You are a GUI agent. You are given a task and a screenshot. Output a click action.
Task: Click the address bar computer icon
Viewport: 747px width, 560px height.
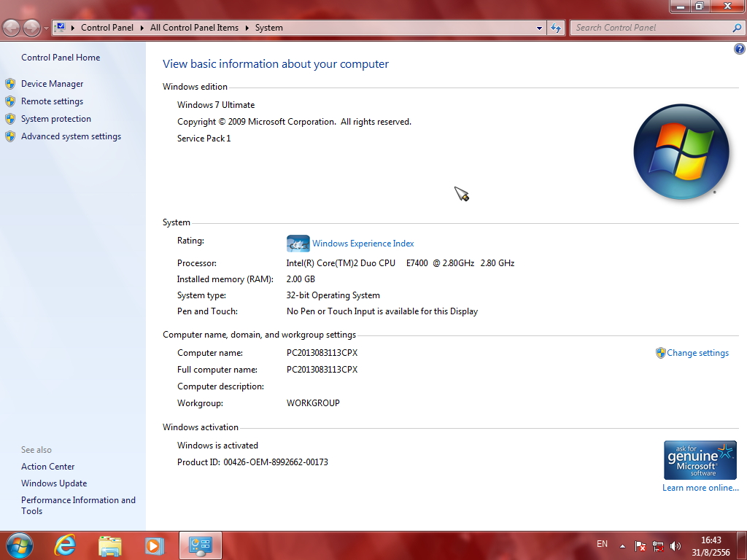[60, 28]
